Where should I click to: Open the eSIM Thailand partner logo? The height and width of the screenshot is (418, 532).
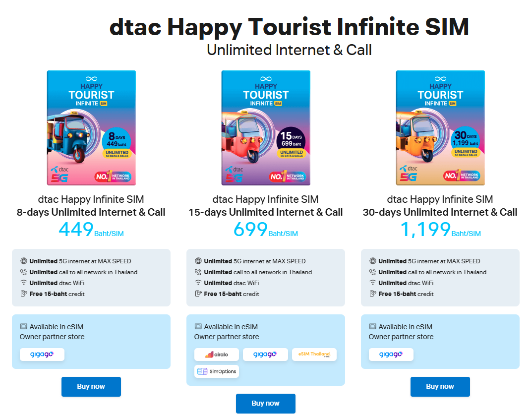[x=314, y=354]
